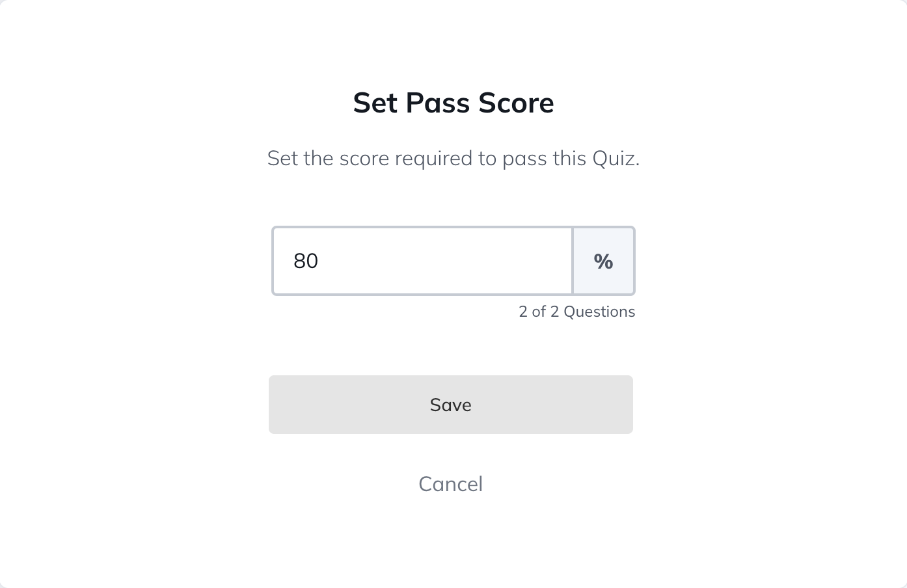
Task: Click the word "Score" in the title
Action: tap(516, 103)
